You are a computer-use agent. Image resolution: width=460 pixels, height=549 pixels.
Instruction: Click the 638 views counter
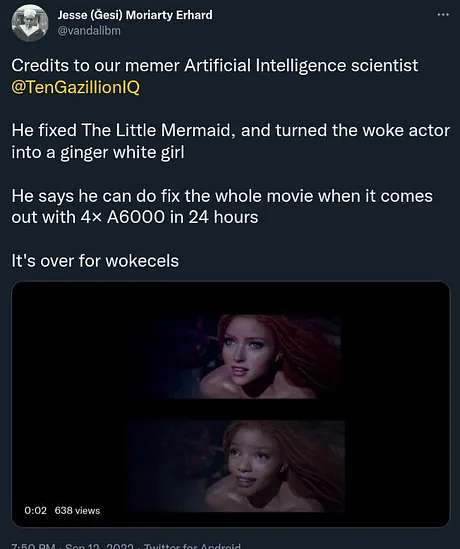77,510
